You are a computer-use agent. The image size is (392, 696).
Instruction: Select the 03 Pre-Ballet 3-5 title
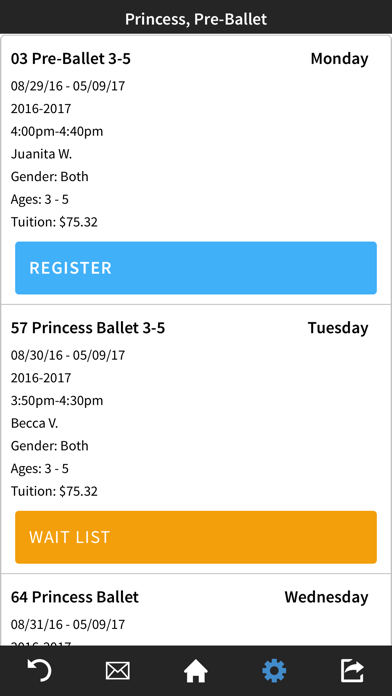71,59
